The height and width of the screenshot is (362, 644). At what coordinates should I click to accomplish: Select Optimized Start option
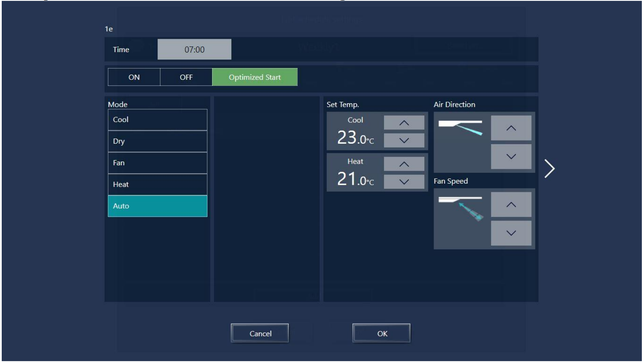tap(255, 77)
